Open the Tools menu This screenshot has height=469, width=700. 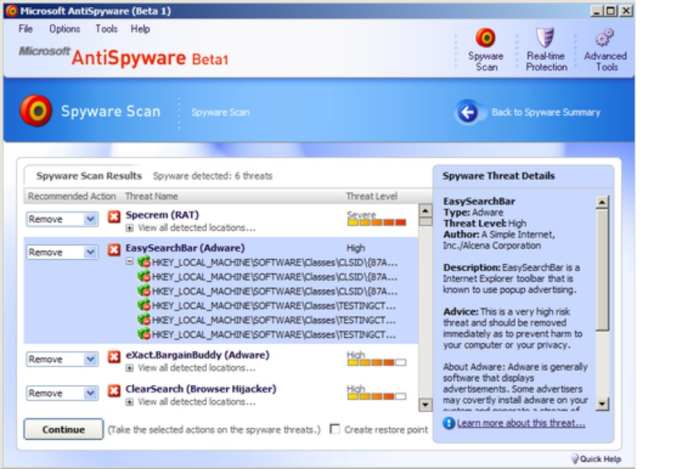pyautogui.click(x=106, y=29)
